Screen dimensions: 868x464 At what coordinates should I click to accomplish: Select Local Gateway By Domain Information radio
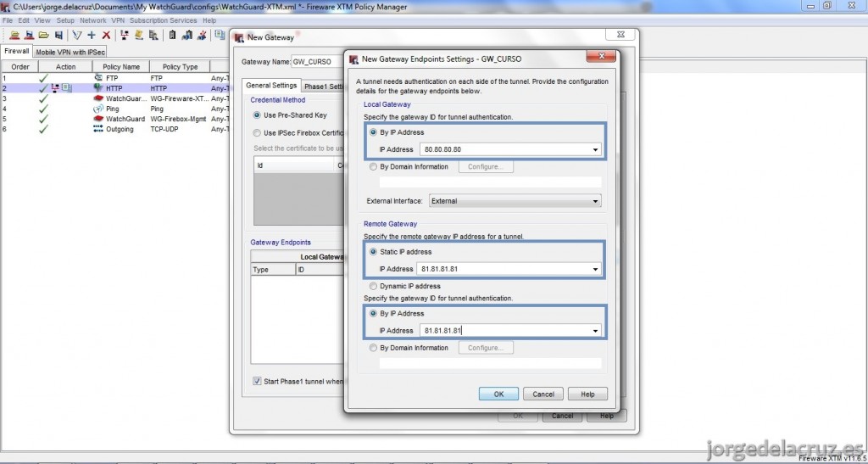(x=373, y=166)
